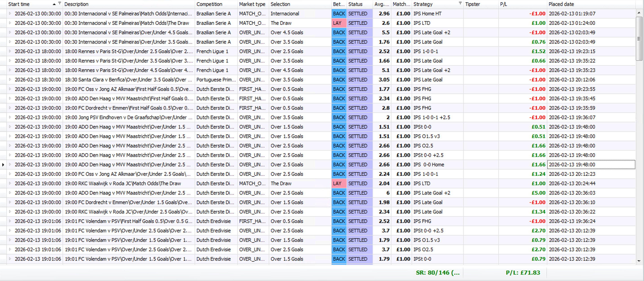The image size is (644, 281).
Task: Click the Start time ascending sort arrow
Action: click(x=54, y=4)
